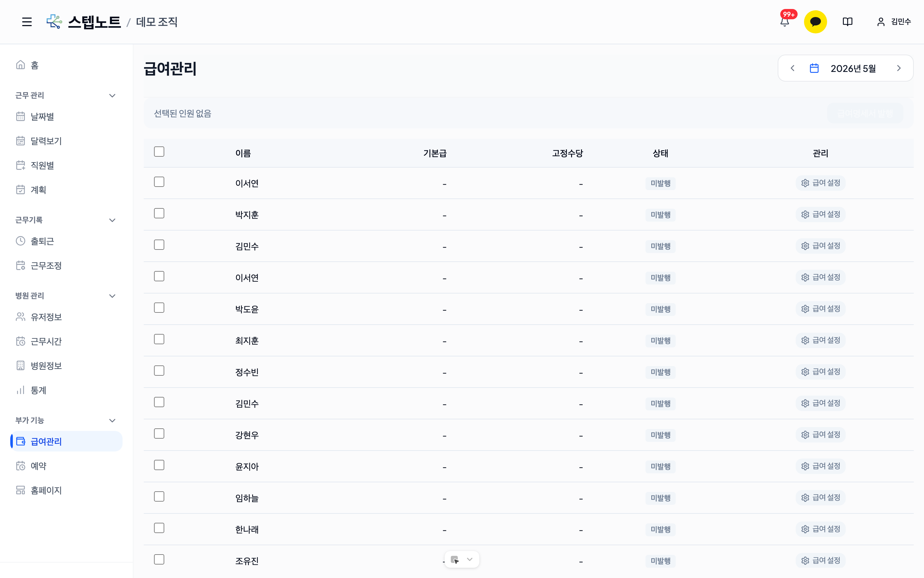This screenshot has height=578, width=924.
Task: Check the 정수빈 row checkbox
Action: tap(159, 371)
